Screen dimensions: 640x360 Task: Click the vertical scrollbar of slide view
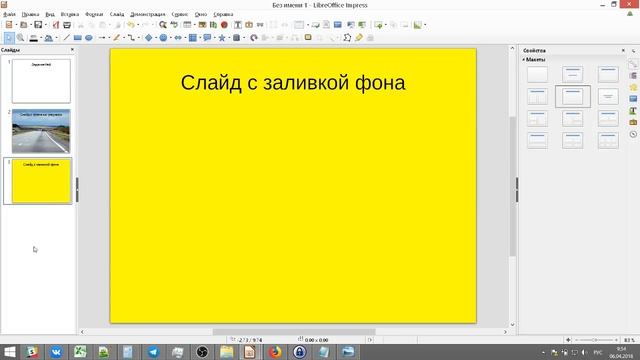pyautogui.click(x=512, y=186)
